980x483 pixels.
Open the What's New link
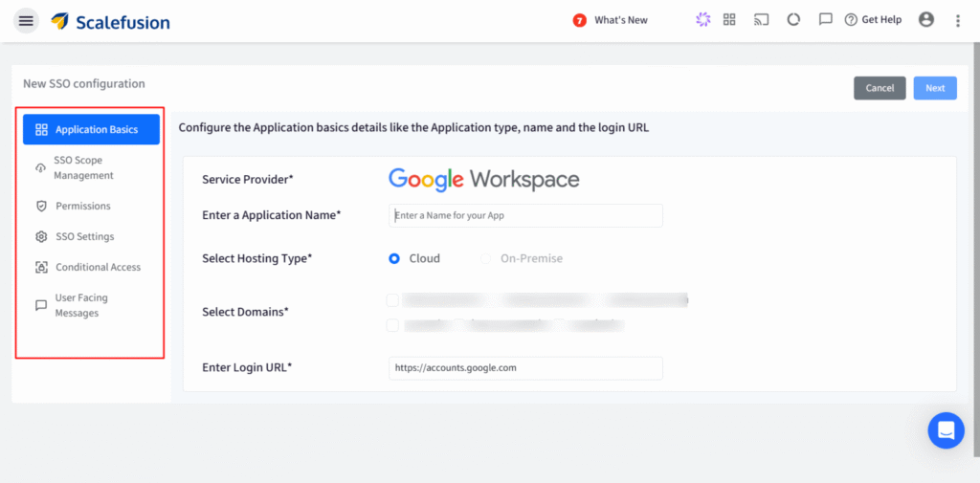pos(620,21)
